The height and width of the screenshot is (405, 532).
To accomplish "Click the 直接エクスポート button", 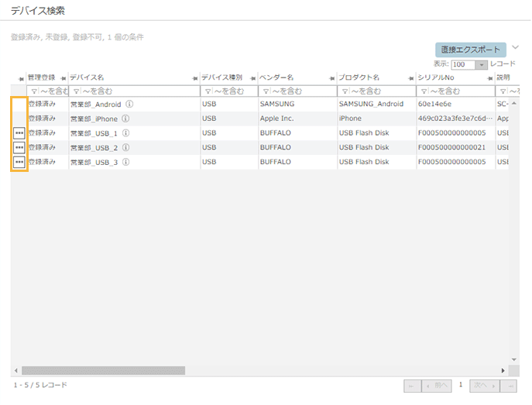I will coord(470,50).
